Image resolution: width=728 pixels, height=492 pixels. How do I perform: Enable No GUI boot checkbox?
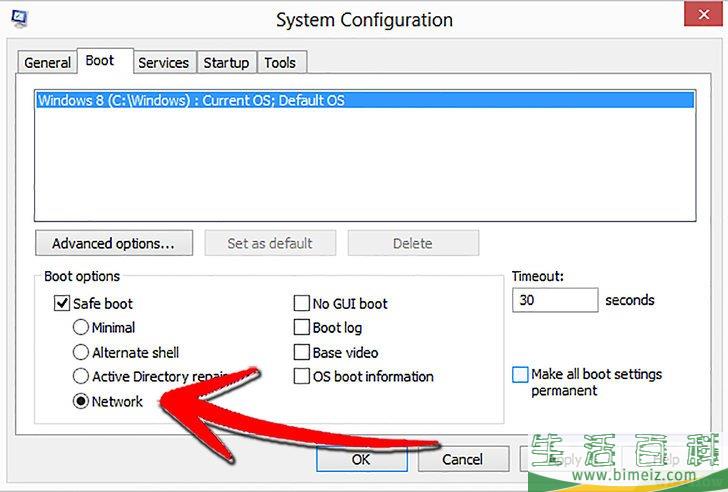click(x=302, y=304)
